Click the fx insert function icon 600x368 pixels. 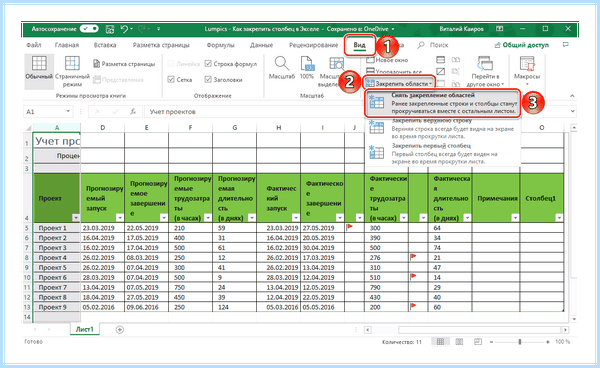133,112
